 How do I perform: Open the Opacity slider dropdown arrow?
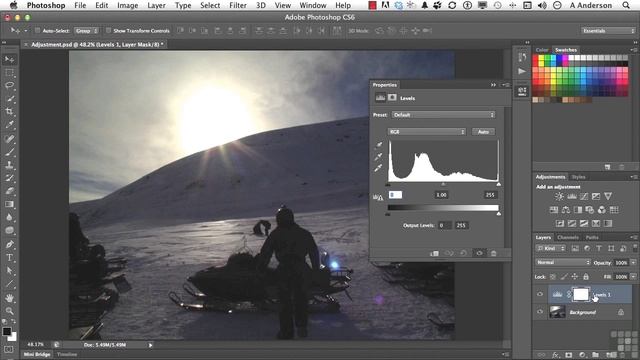(633, 262)
